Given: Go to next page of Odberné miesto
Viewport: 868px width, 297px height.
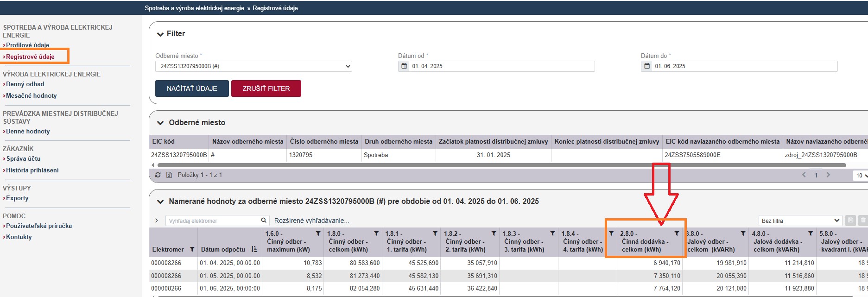Looking at the screenshot, I should (828, 175).
